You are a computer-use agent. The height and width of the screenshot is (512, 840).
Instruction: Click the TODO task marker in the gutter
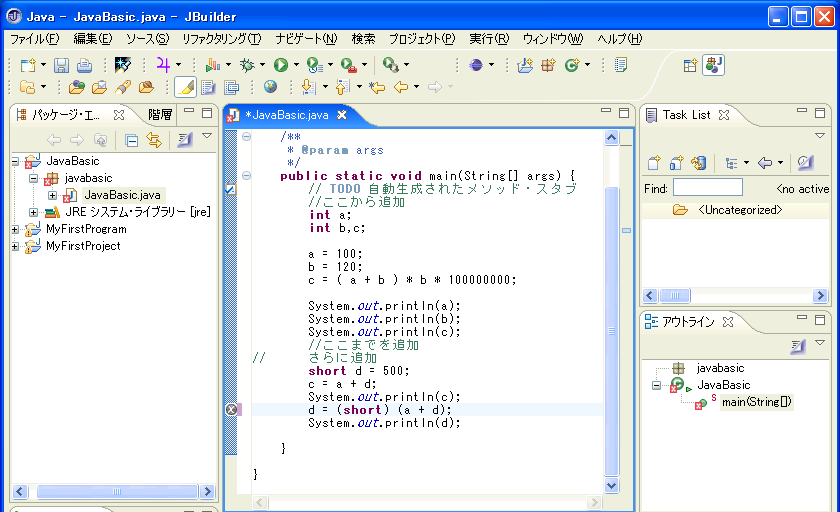pyautogui.click(x=231, y=189)
